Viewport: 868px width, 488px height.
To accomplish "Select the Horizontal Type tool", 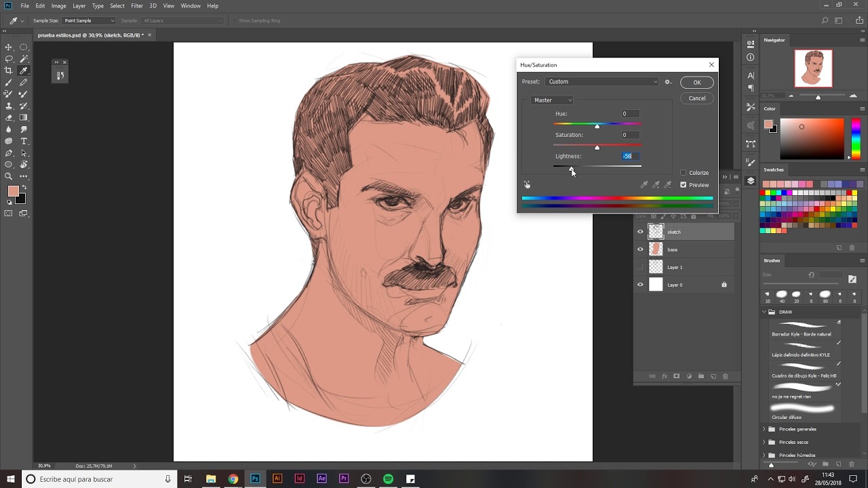I will [x=24, y=141].
